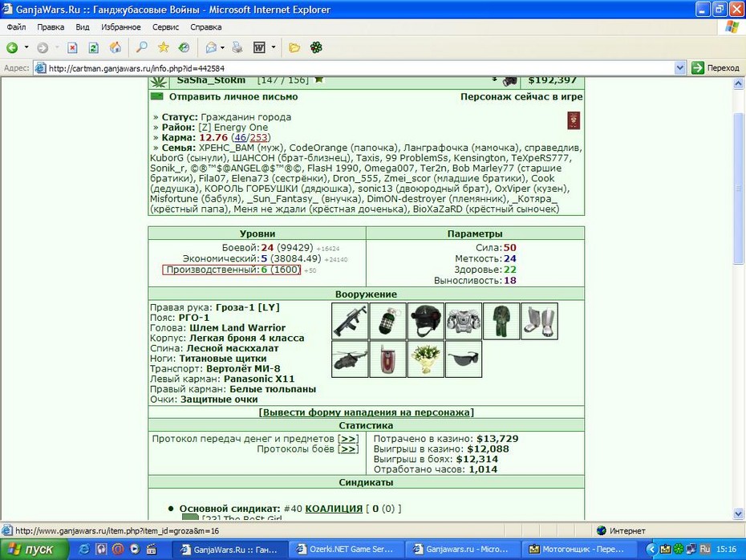Open the Mail envelope toolbar icon
This screenshot has height=560, width=746.
click(x=211, y=47)
